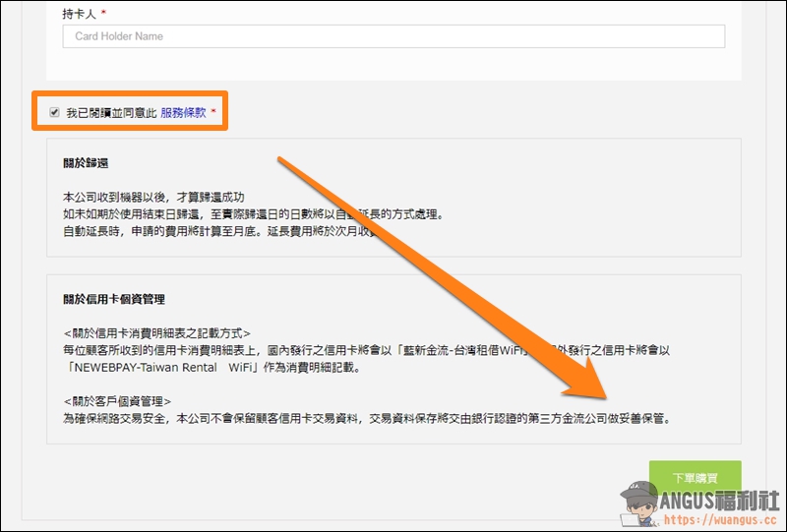Click the NEWEBPAY-Taiwan Rental WiFi text line
Screen dimensions: 787x532
212,367
